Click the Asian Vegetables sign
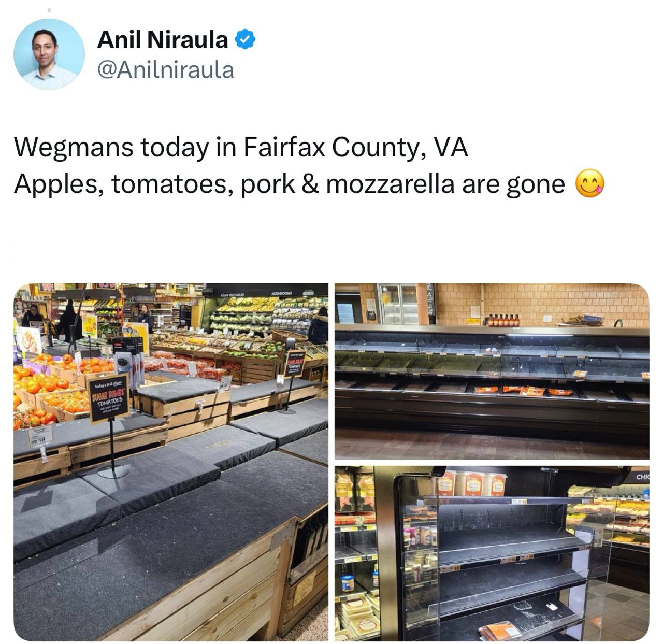The image size is (663, 644). 232,294
